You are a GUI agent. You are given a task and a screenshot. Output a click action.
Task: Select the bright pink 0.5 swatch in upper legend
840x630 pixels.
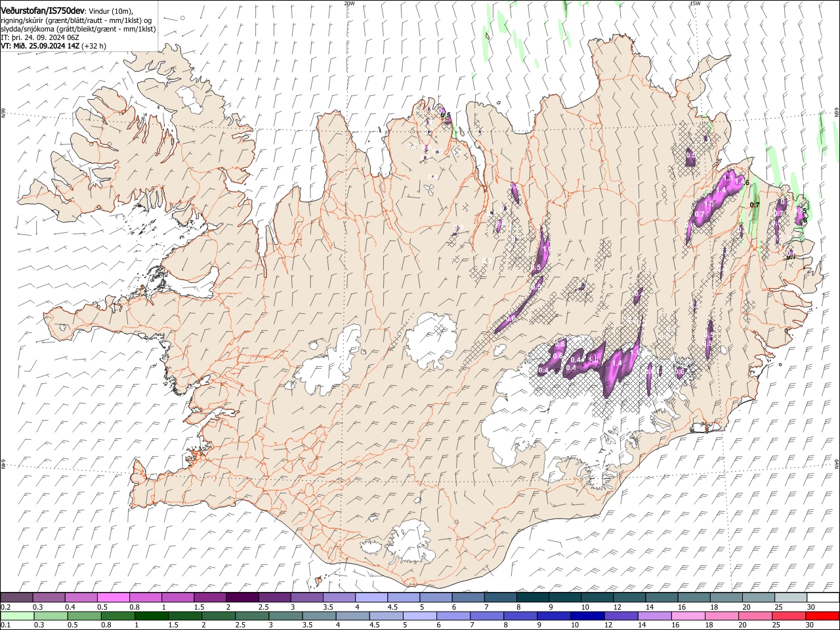[113, 598]
